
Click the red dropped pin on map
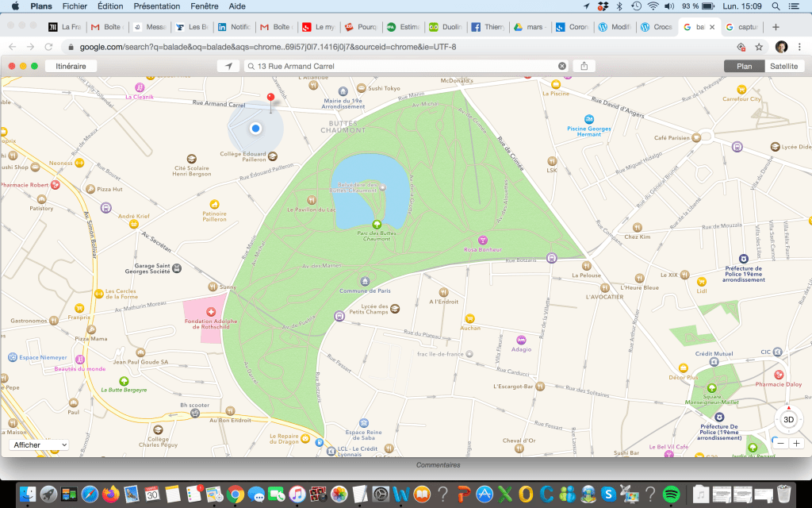(x=270, y=99)
